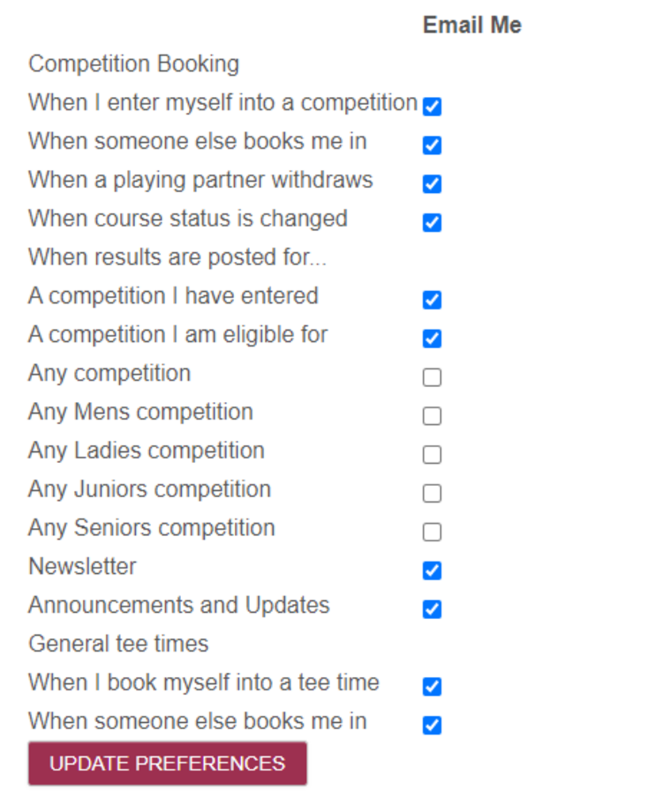
Task: Uncheck 'A competition I am eligible for'
Action: (x=432, y=338)
